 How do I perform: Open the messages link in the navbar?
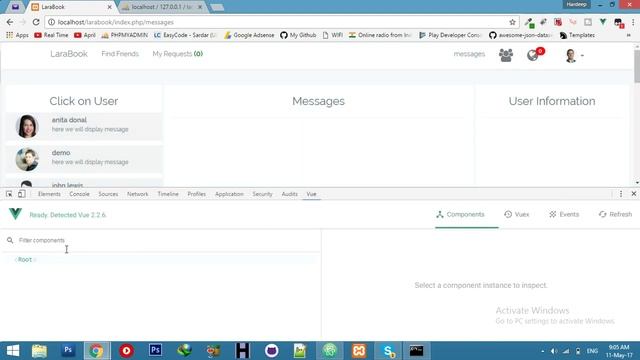pos(469,54)
